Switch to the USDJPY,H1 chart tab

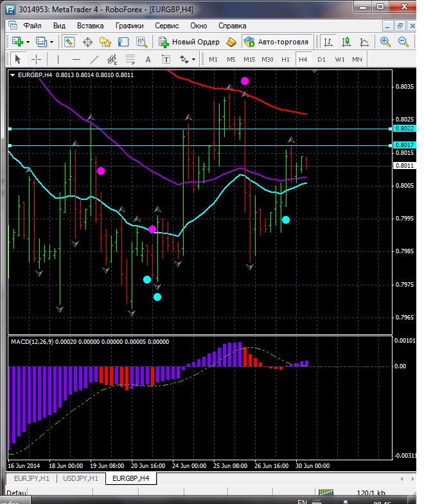tap(80, 478)
